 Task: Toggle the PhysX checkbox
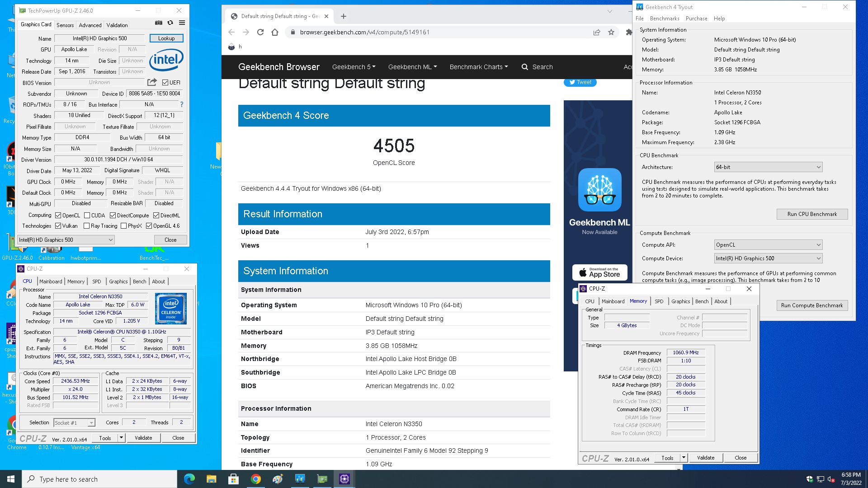(x=123, y=226)
